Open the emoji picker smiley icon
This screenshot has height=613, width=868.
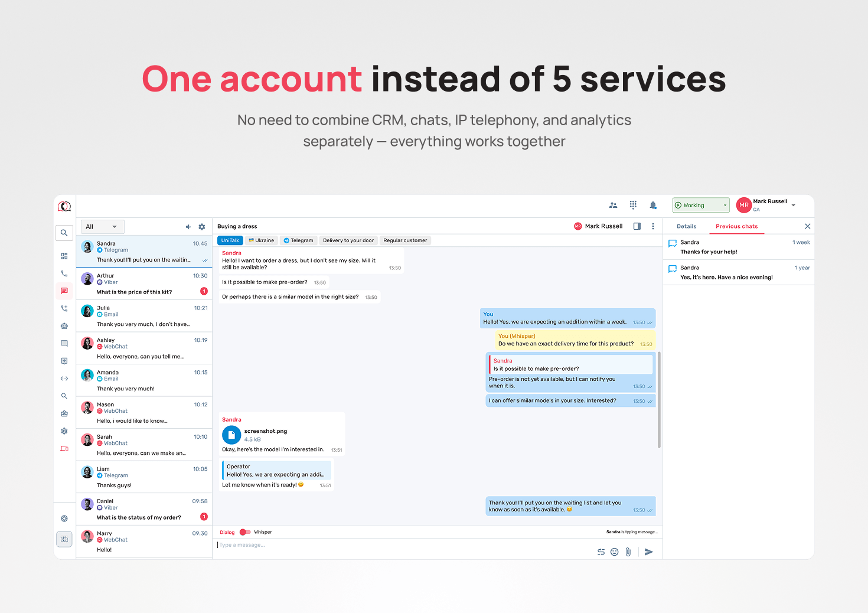[x=615, y=552]
